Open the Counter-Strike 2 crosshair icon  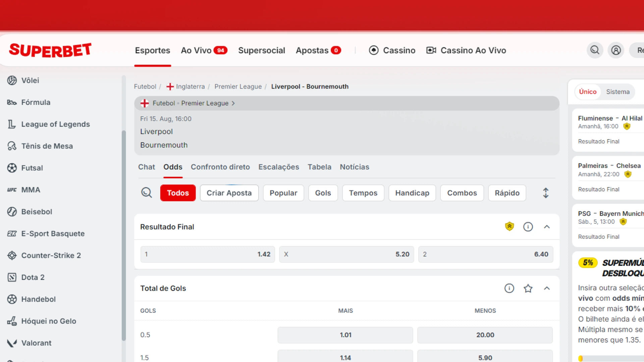coord(12,255)
